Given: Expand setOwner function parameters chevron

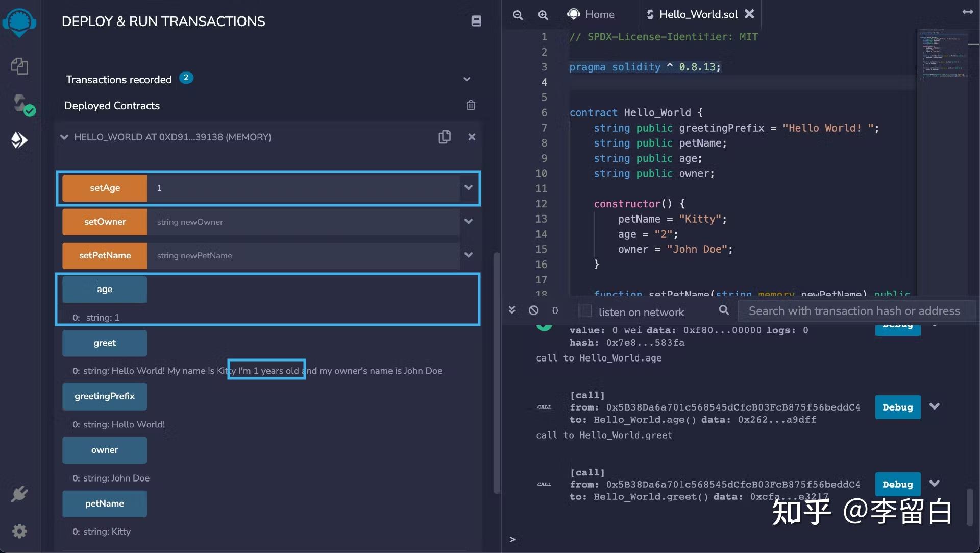Looking at the screenshot, I should [x=469, y=222].
